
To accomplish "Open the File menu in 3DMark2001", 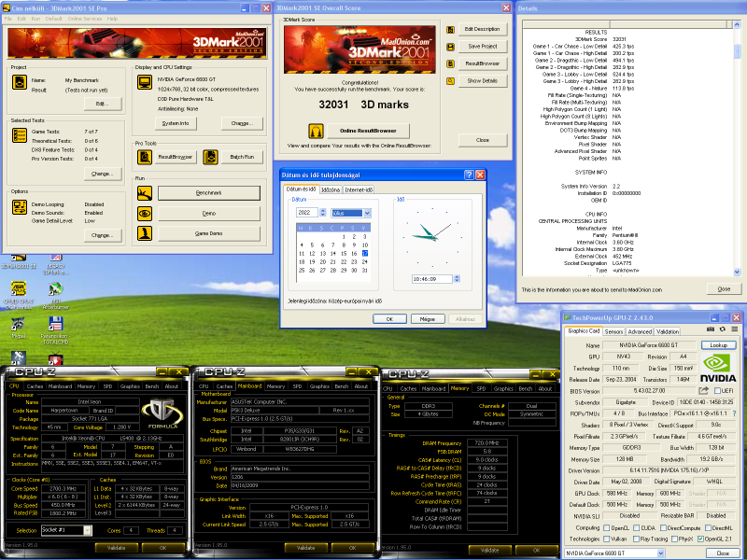I will pyautogui.click(x=8, y=19).
